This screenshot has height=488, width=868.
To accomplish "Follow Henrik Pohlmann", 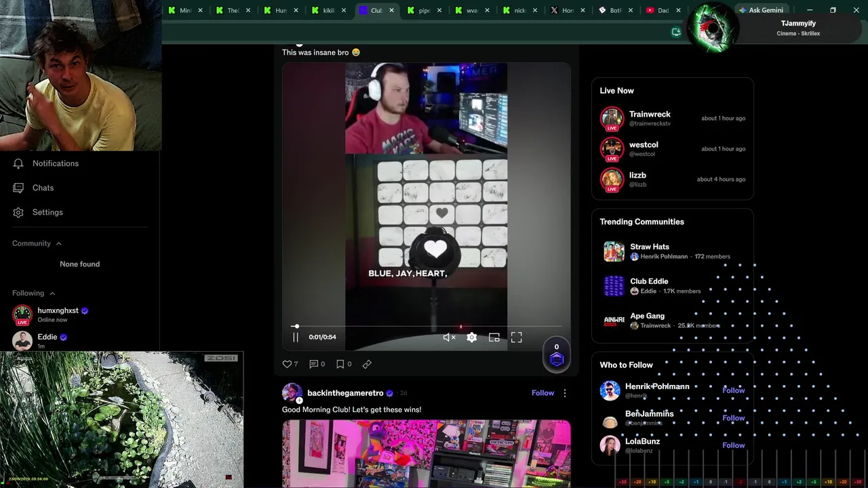I will coord(733,390).
